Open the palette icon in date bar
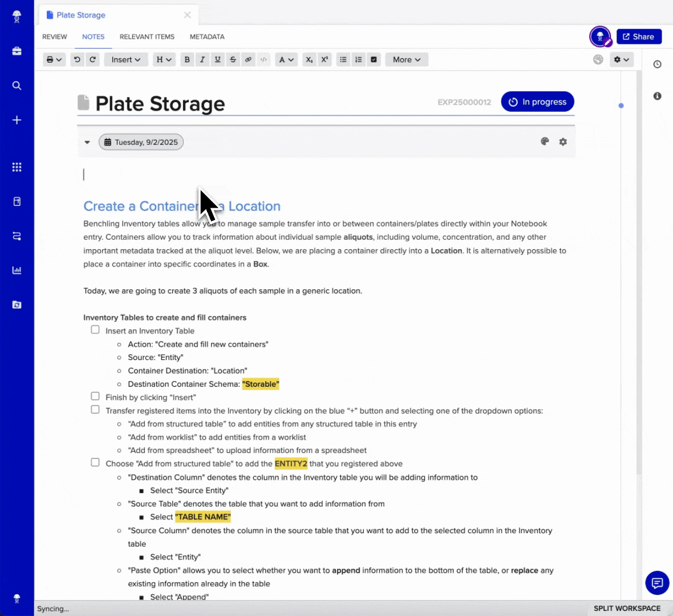Viewport: 673px width, 616px height. click(545, 141)
